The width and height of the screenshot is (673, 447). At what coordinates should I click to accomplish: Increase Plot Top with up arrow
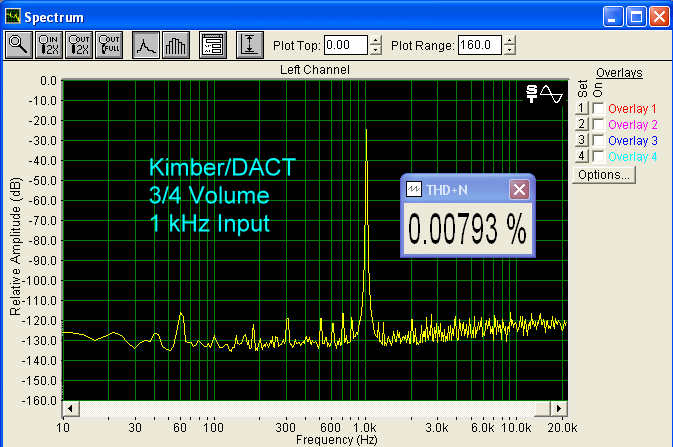click(x=376, y=40)
